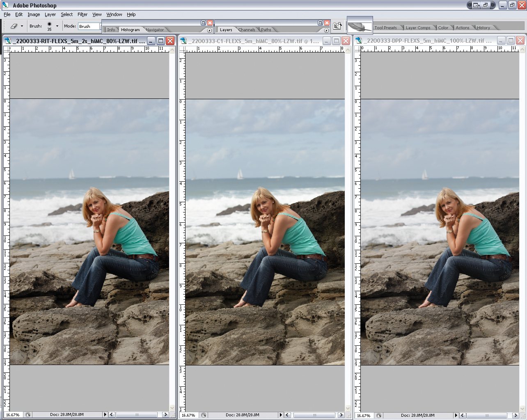Switch to the Layers palette tab
Screen dimensions: 527x420
(226, 30)
